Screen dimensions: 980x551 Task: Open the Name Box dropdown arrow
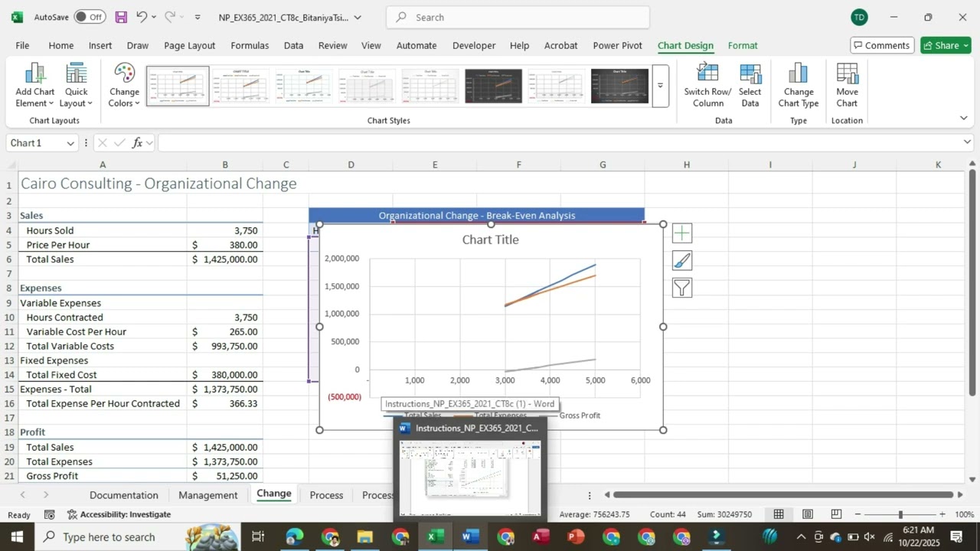click(70, 143)
